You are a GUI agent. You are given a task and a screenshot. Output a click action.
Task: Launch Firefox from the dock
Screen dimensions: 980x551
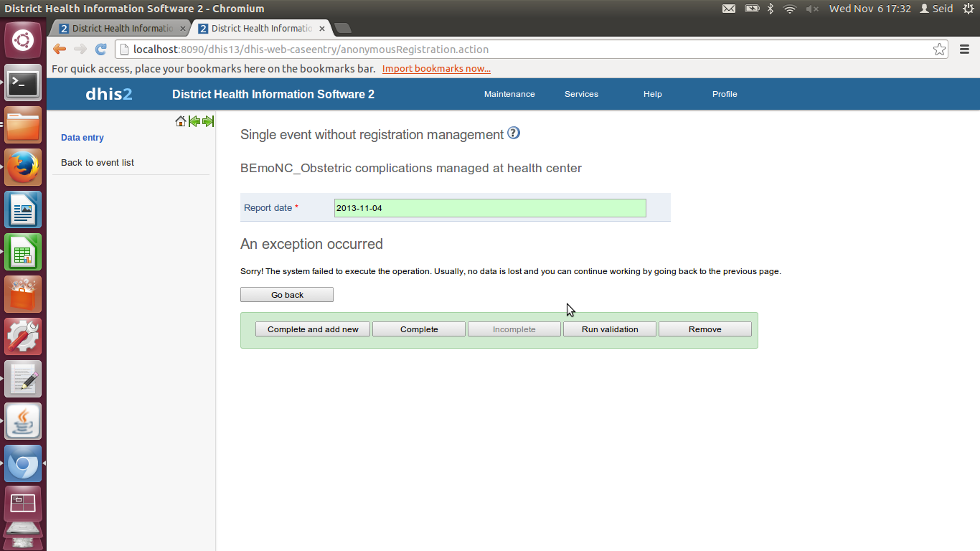click(23, 168)
